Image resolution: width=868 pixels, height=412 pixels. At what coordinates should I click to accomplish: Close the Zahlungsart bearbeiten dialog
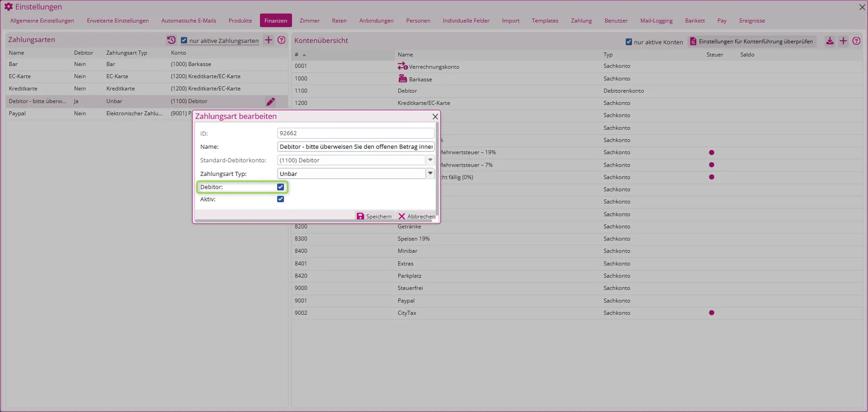(435, 117)
